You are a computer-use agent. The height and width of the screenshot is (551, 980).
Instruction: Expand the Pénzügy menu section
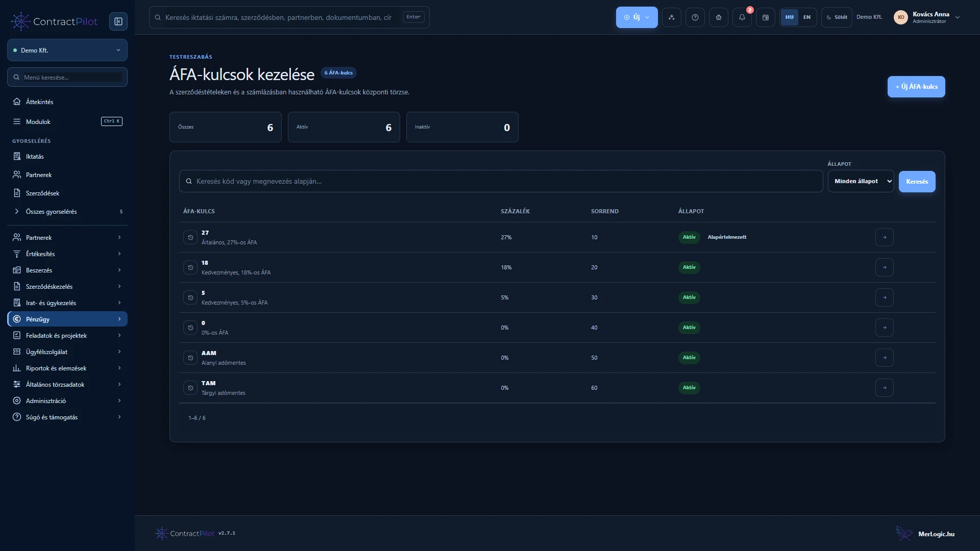click(67, 319)
